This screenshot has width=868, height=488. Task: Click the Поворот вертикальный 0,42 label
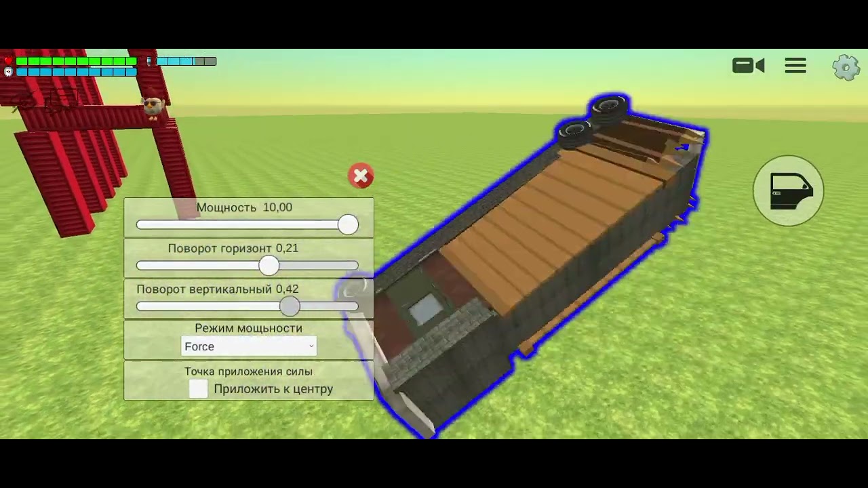[218, 289]
